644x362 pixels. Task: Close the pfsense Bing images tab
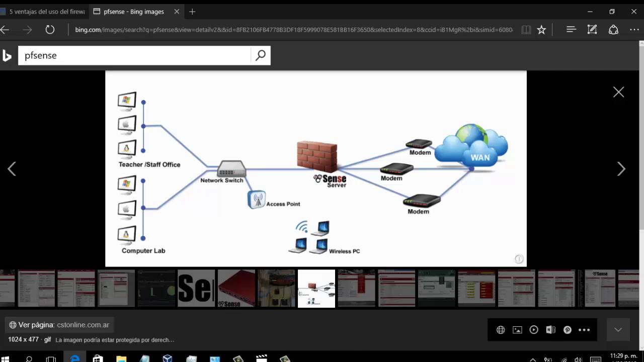tap(176, 12)
